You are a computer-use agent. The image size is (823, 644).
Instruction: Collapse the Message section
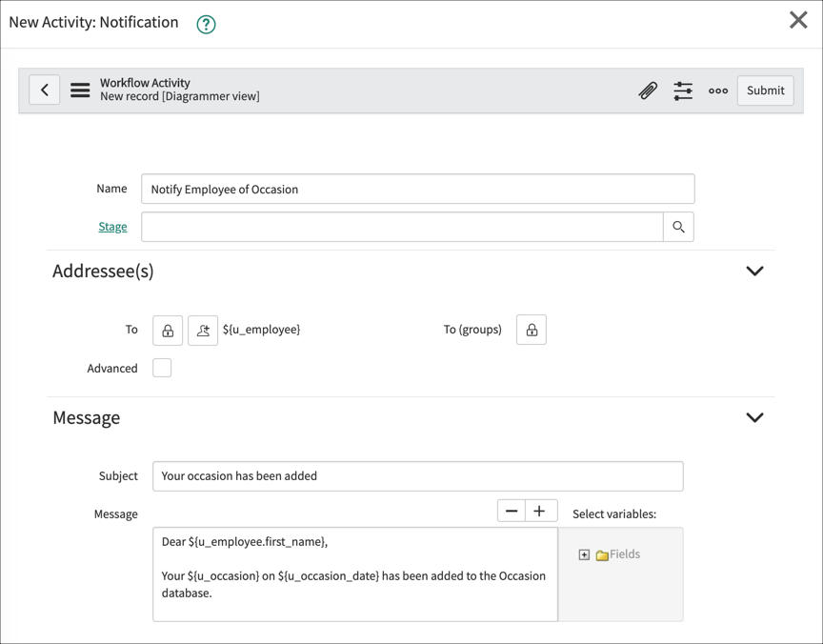(754, 417)
